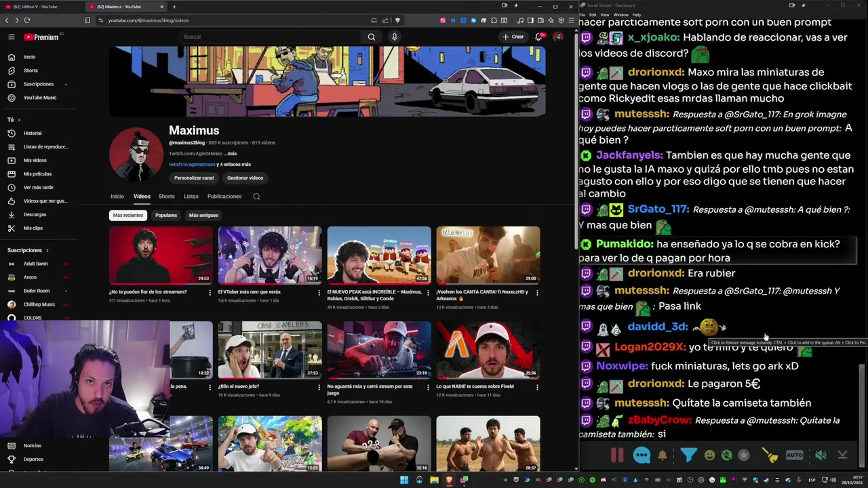Screen dimensions: 868x488
Task: Select the Más recientes filter chip
Action: (128, 215)
